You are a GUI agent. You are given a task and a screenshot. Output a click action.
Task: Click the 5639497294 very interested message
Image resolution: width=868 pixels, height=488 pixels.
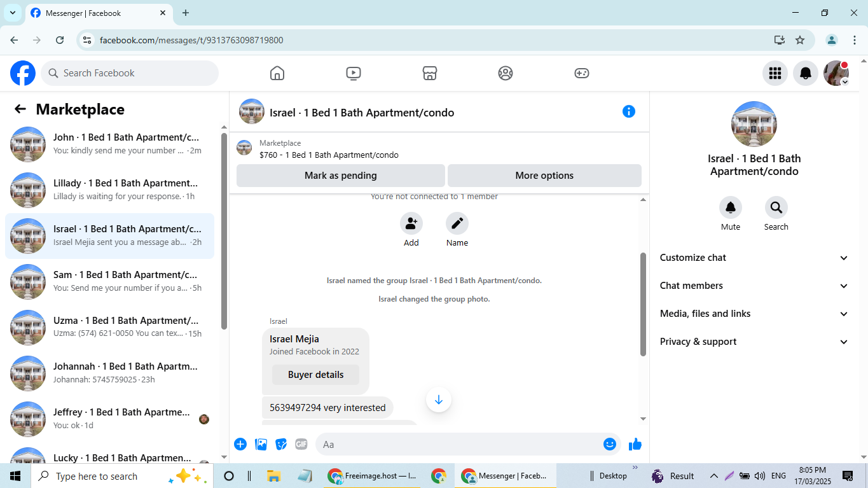(x=327, y=408)
